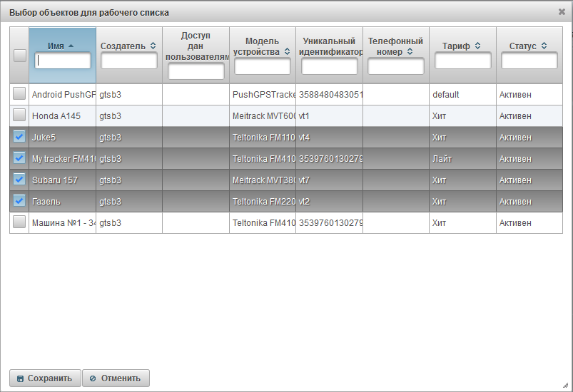The image size is (573, 392).
Task: Click the sort icon next to Статус
Action: pos(544,46)
